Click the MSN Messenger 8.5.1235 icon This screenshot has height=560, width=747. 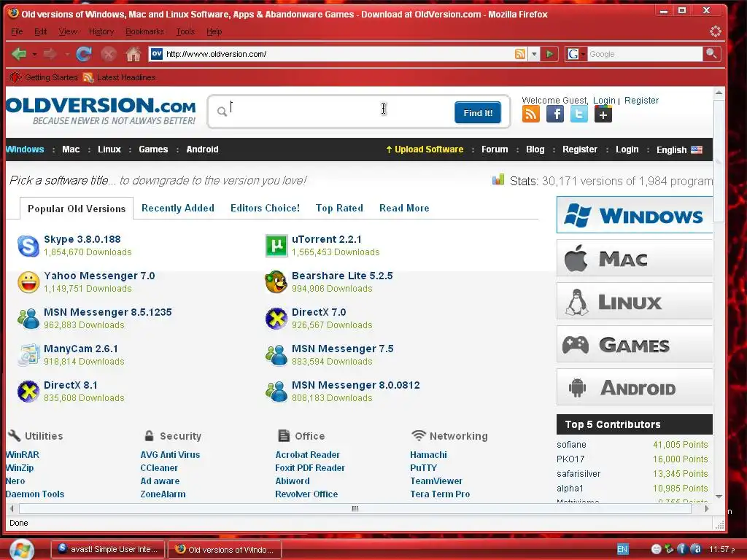tap(28, 319)
